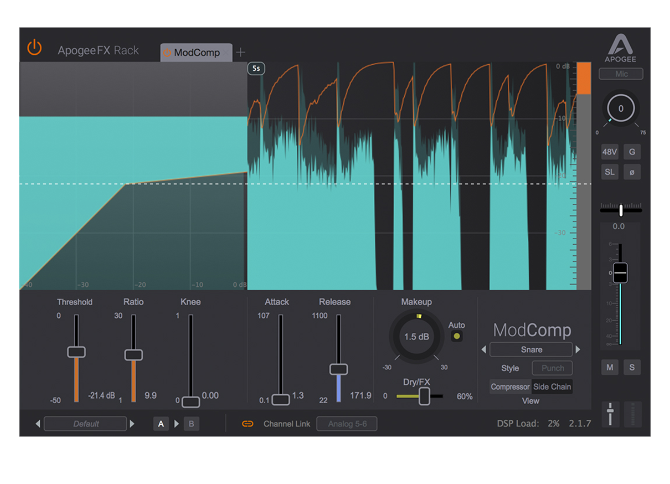Viewport: 670px width, 484px height.
Task: Enable 48V phantom power
Action: point(609,152)
